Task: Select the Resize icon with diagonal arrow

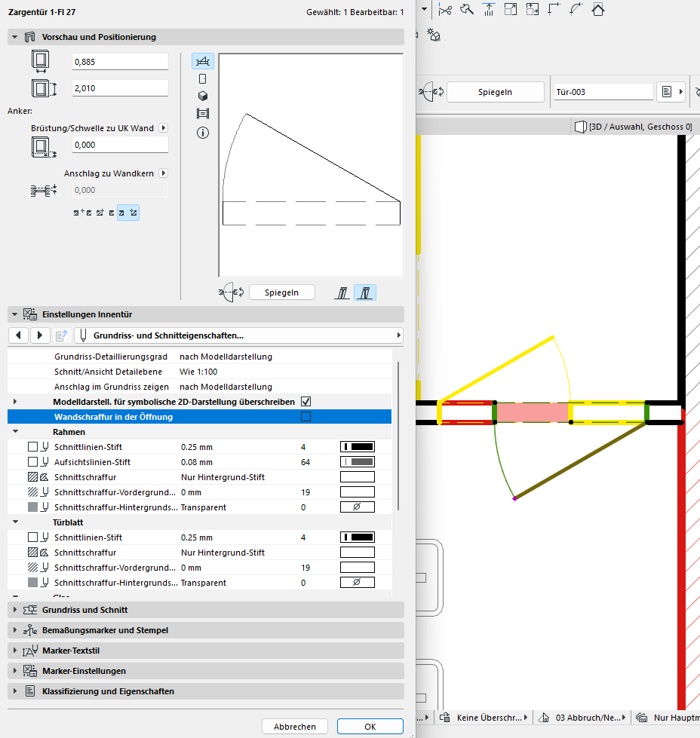Action: click(x=511, y=9)
